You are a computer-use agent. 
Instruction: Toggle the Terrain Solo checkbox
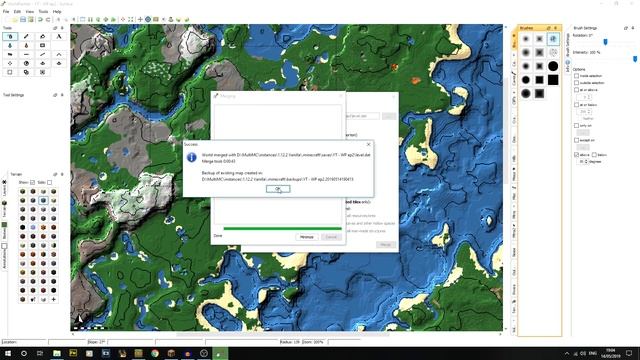(49, 182)
